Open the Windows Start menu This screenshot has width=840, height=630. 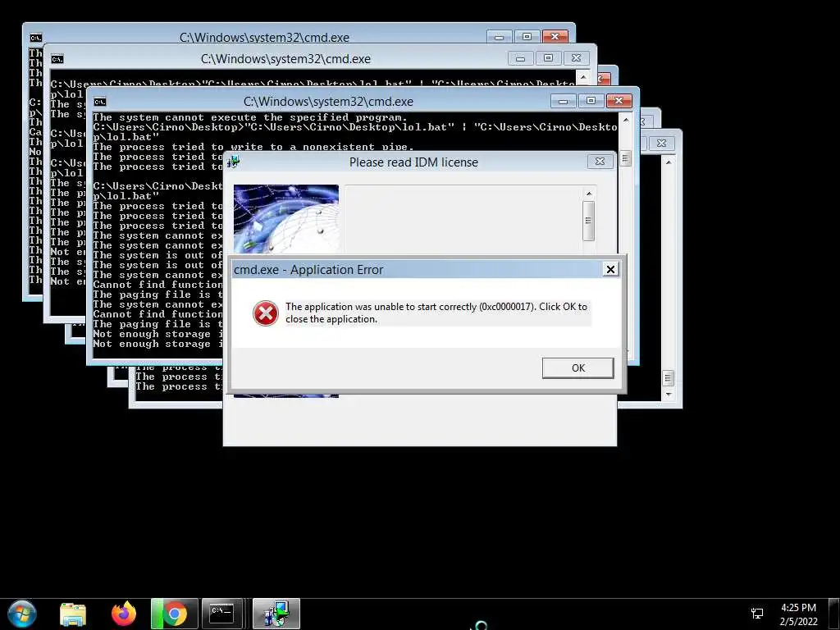coord(22,614)
